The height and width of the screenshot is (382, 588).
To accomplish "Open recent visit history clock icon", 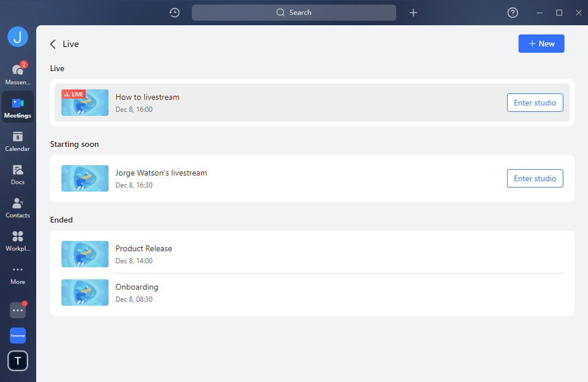I will pyautogui.click(x=175, y=12).
